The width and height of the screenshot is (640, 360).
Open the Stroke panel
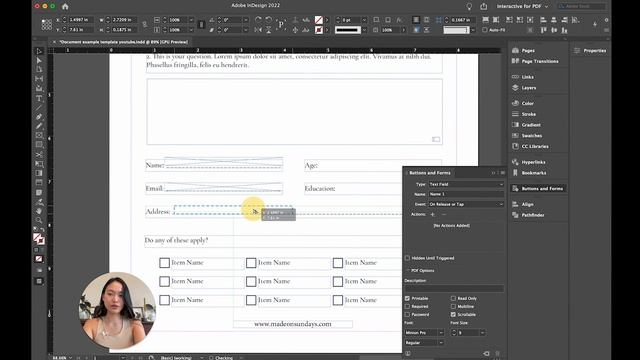524,114
